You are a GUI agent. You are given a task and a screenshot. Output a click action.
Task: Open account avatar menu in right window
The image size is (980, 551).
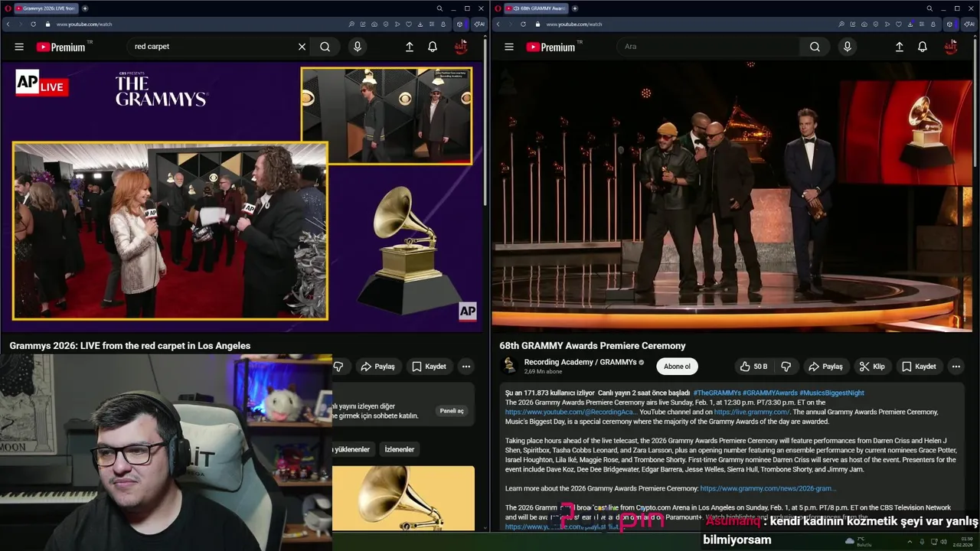[951, 47]
